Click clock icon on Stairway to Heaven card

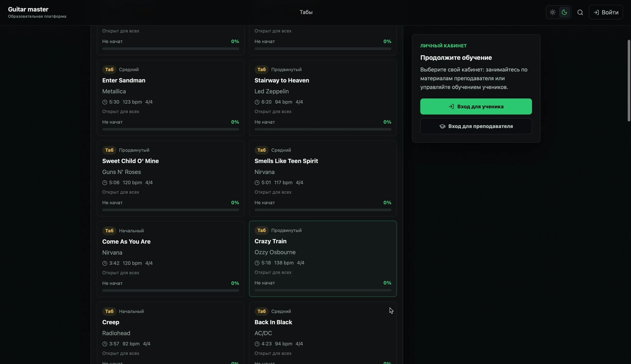pos(257,102)
